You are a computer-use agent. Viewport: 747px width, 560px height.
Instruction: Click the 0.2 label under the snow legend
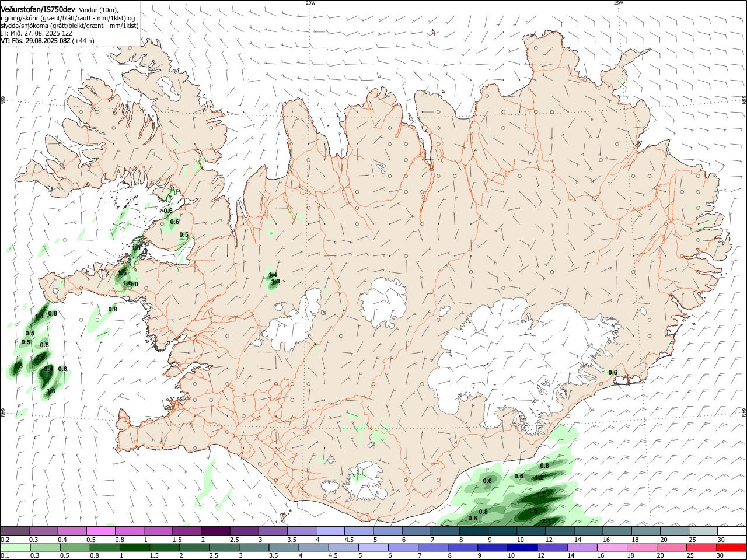click(5, 540)
